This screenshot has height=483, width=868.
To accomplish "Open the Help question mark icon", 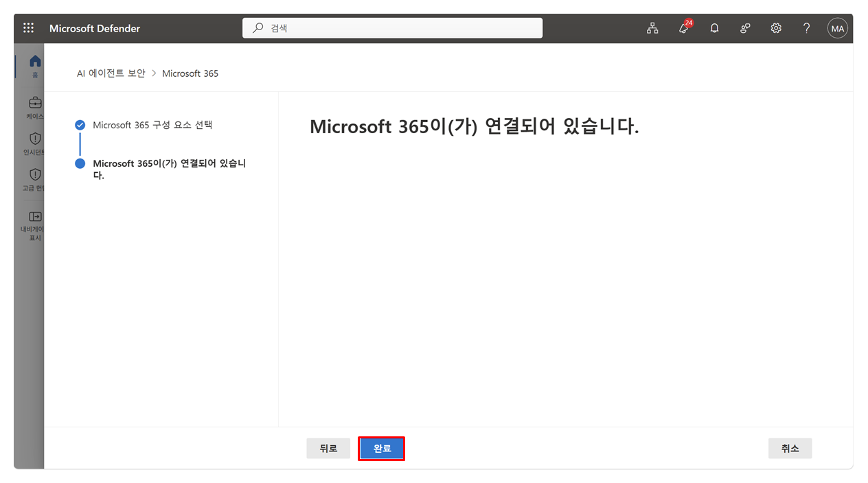I will pyautogui.click(x=807, y=28).
